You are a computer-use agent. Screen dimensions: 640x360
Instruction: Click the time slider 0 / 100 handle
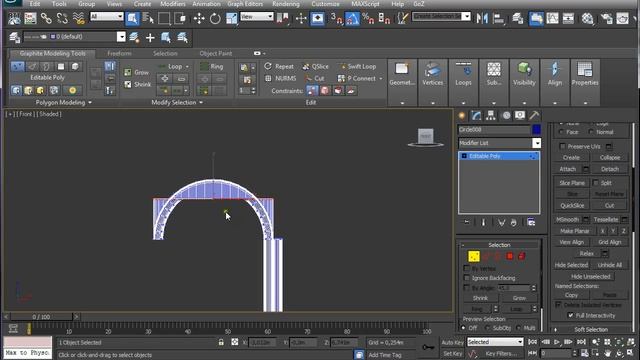click(41, 317)
